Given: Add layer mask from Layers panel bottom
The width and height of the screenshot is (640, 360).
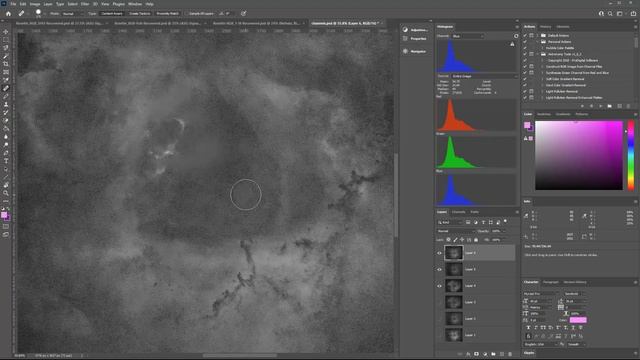Looking at the screenshot, I should [476, 354].
